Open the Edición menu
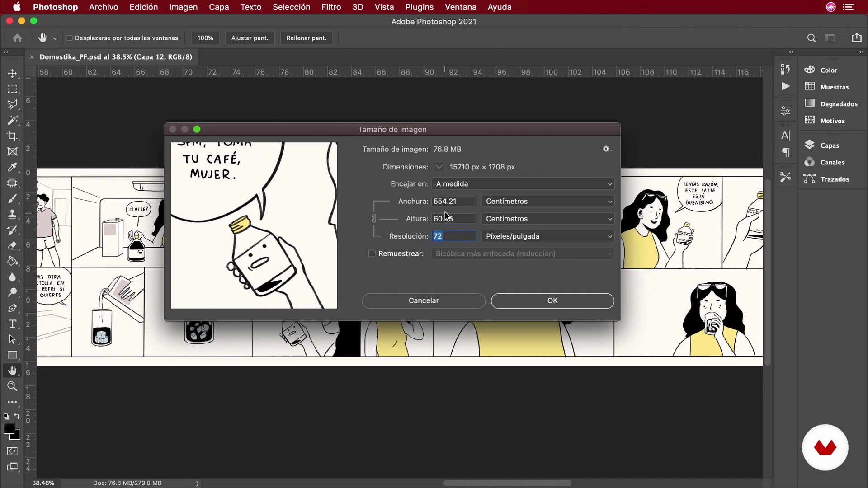Image resolution: width=868 pixels, height=488 pixels. click(144, 7)
